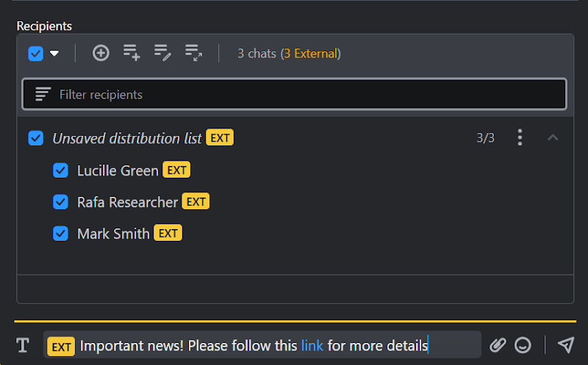Attach a file with the paperclip icon

[498, 345]
